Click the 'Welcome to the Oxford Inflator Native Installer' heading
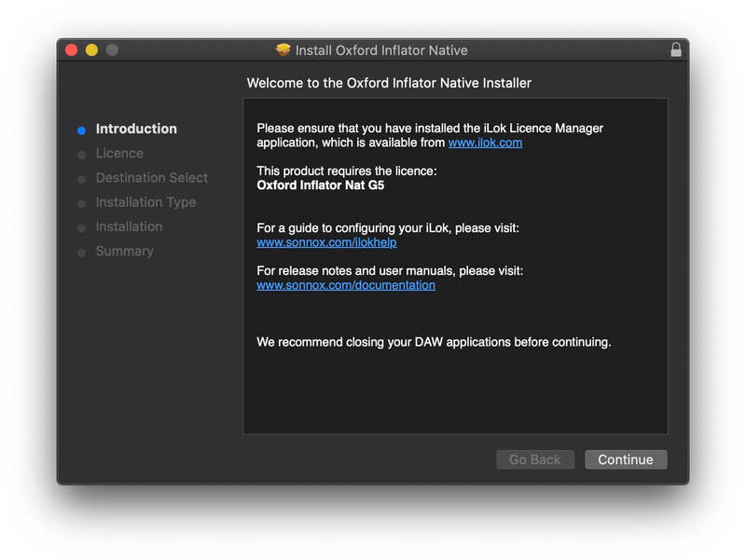The image size is (746, 560). tap(389, 83)
